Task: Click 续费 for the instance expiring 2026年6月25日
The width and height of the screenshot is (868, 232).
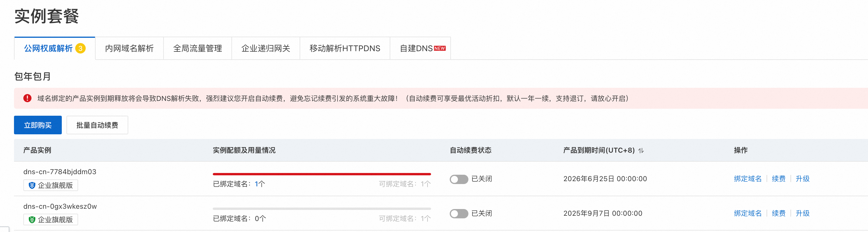Action: pos(778,179)
